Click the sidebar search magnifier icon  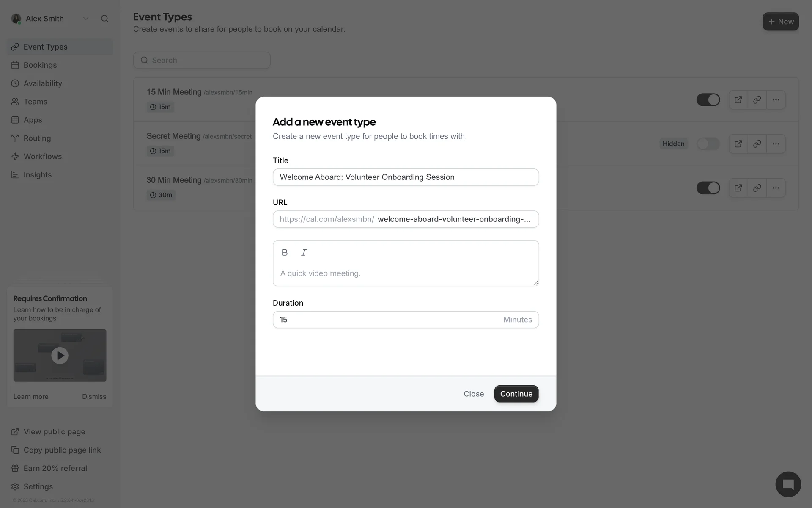[x=104, y=19]
